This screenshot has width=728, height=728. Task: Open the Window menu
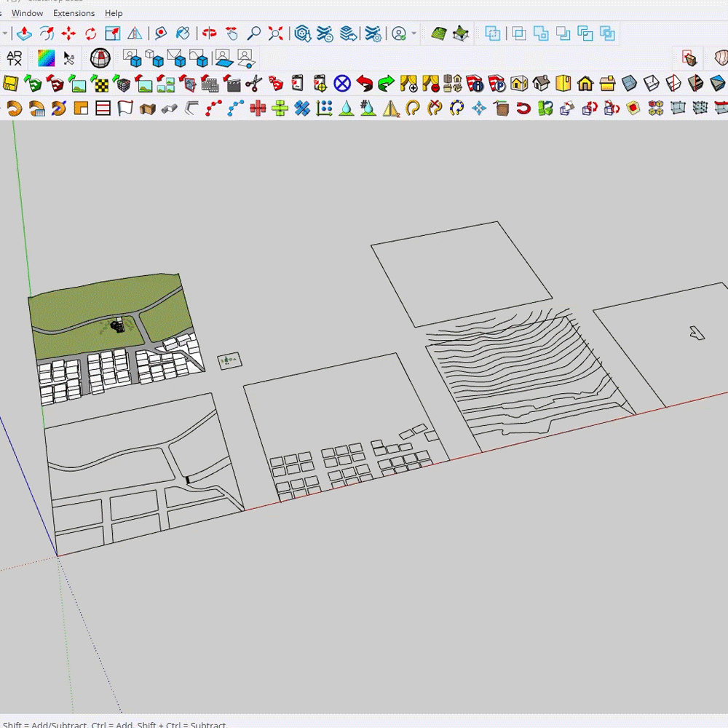[27, 13]
